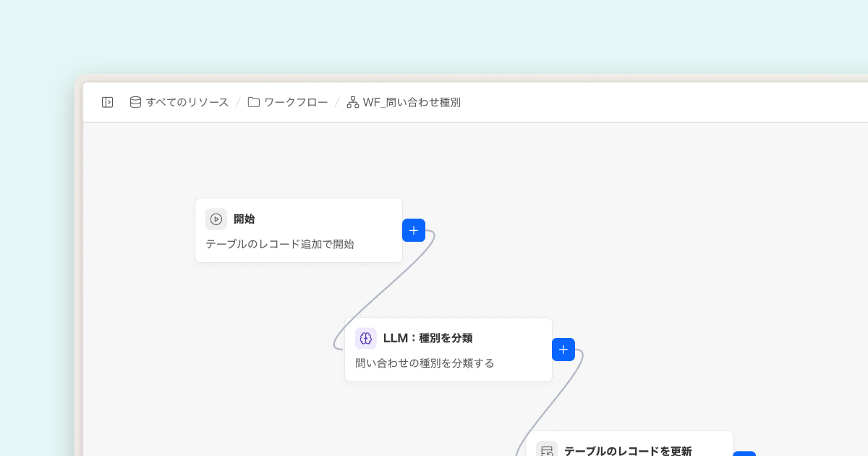Screen dimensions: 868x456
Task: Add a step after LLM node
Action: 563,350
